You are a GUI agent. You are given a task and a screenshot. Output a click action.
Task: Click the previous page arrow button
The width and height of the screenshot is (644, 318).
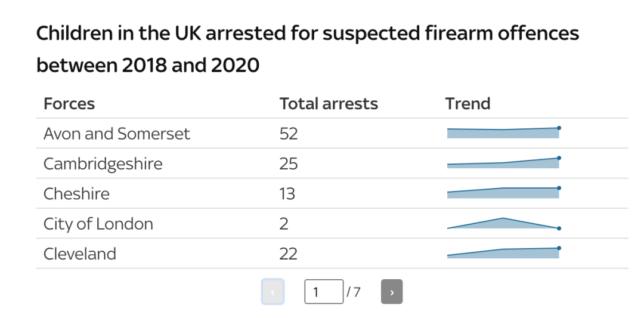point(273,292)
